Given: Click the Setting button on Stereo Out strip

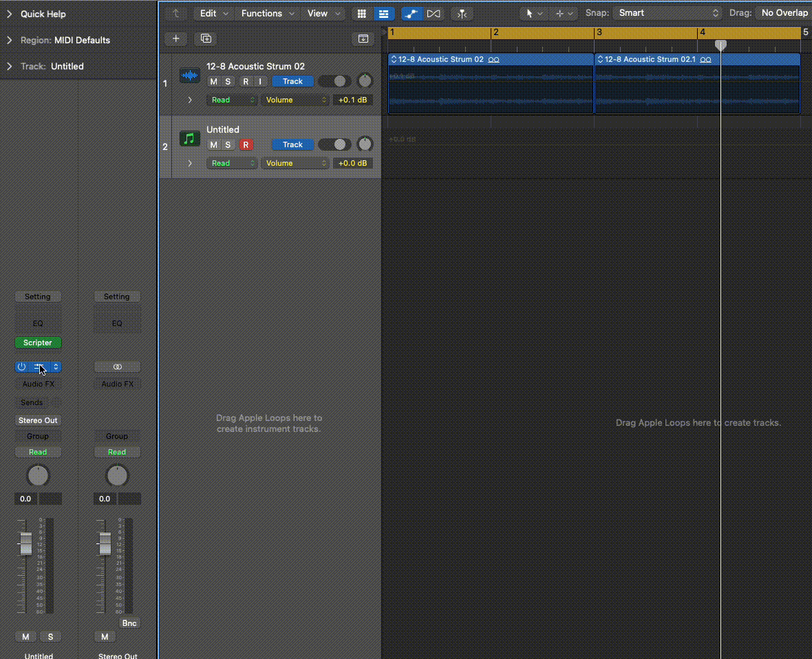Looking at the screenshot, I should 117,296.
